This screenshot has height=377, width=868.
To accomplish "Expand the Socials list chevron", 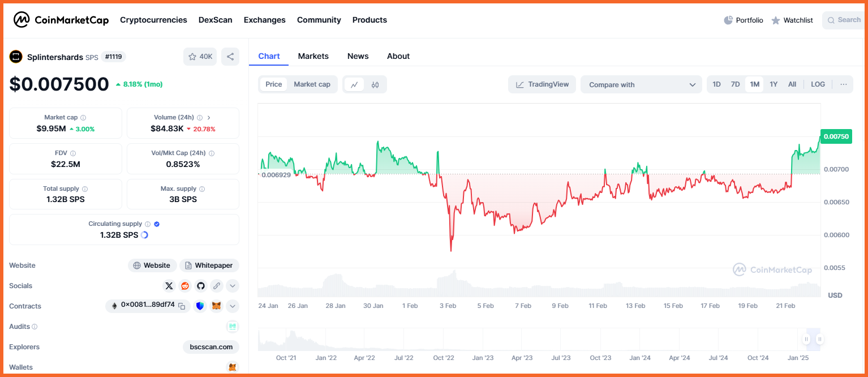I will (x=233, y=286).
